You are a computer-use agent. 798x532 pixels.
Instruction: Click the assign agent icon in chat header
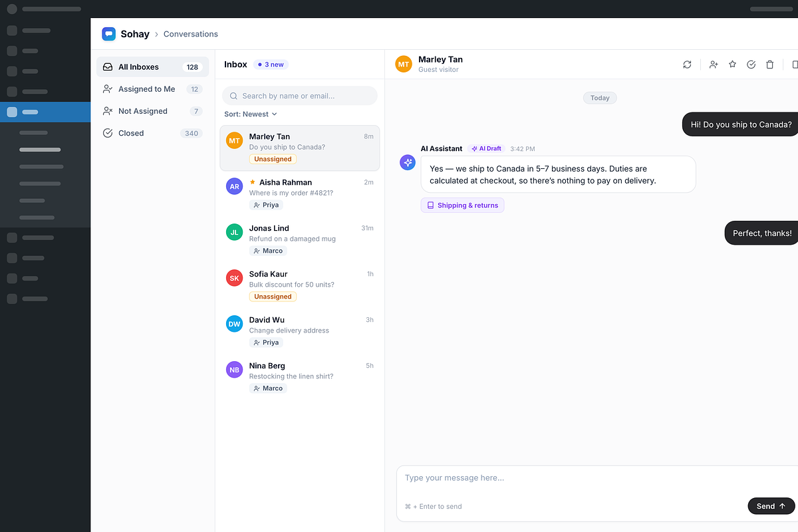(714, 65)
